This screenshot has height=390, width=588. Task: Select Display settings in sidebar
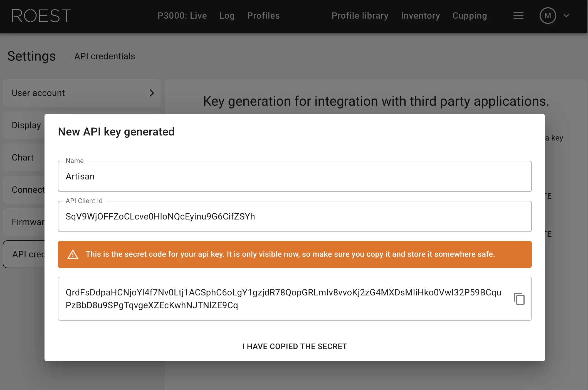(26, 125)
